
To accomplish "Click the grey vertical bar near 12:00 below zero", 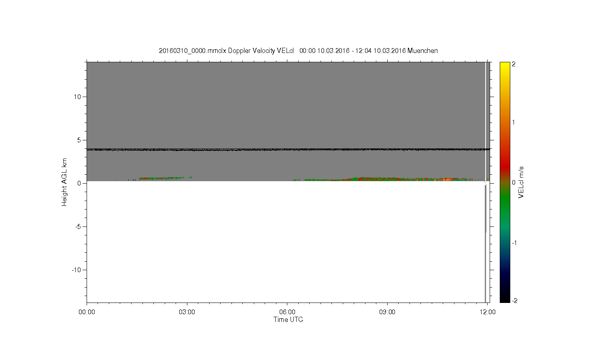I will pos(485,243).
